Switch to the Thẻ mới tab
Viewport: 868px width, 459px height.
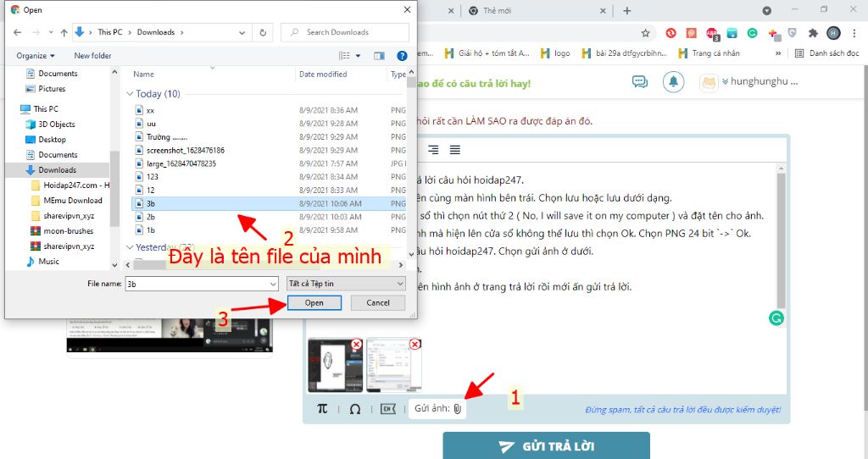point(535,10)
